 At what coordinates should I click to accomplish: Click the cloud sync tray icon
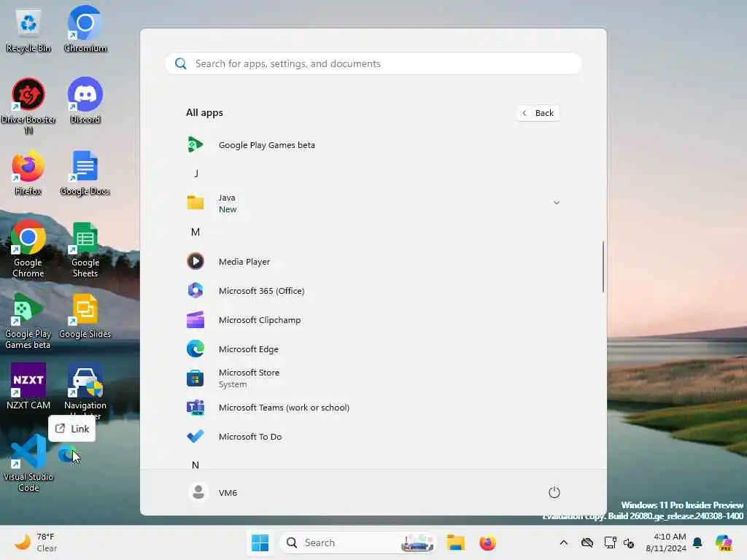click(587, 542)
